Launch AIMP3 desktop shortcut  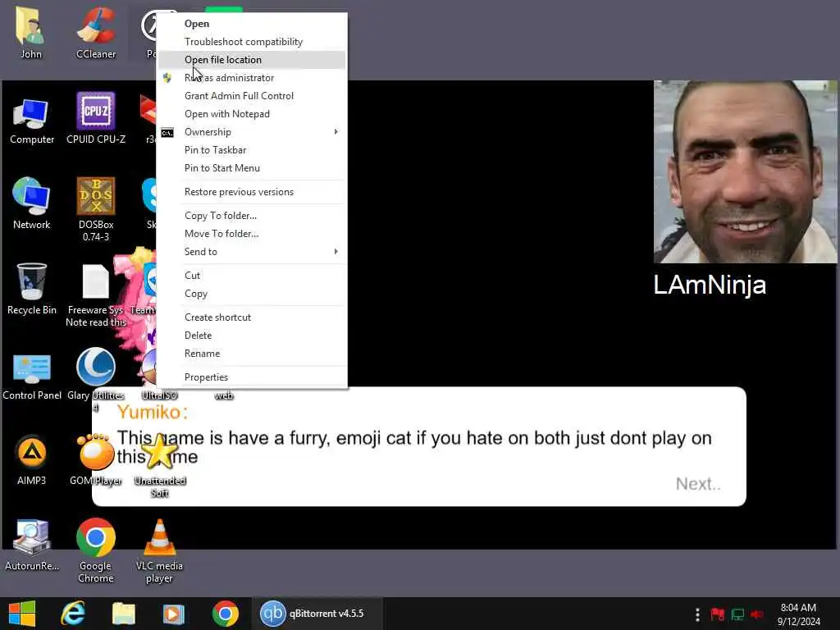[31, 459]
